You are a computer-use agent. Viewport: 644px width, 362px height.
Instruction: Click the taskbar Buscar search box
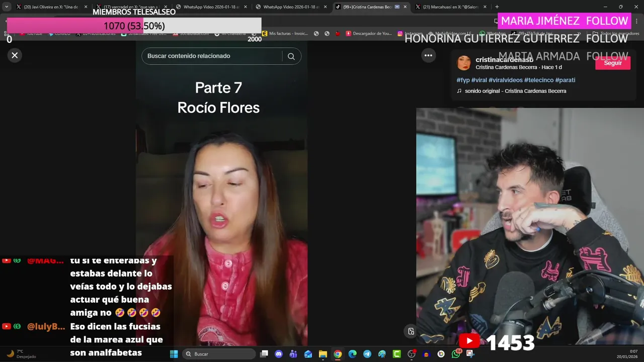[x=219, y=354]
